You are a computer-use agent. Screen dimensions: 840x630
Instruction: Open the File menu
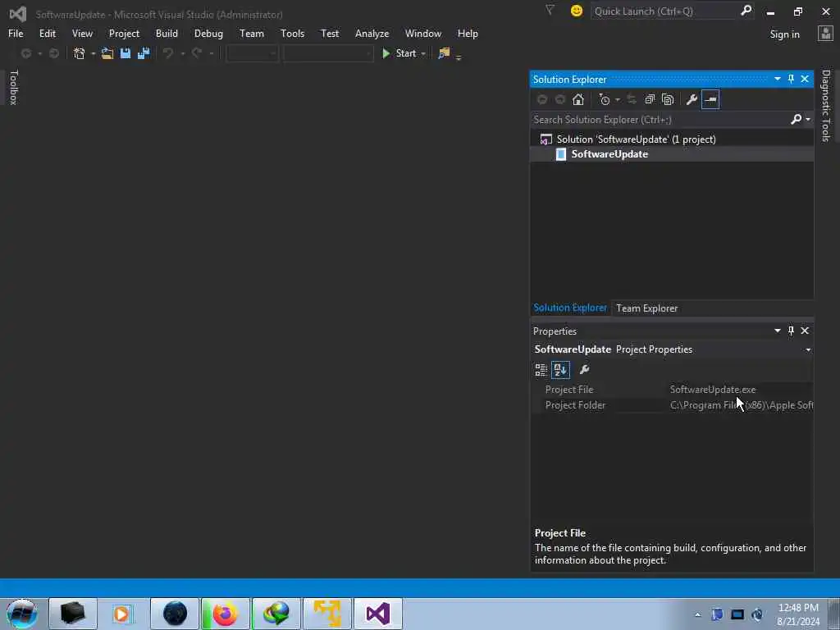16,34
